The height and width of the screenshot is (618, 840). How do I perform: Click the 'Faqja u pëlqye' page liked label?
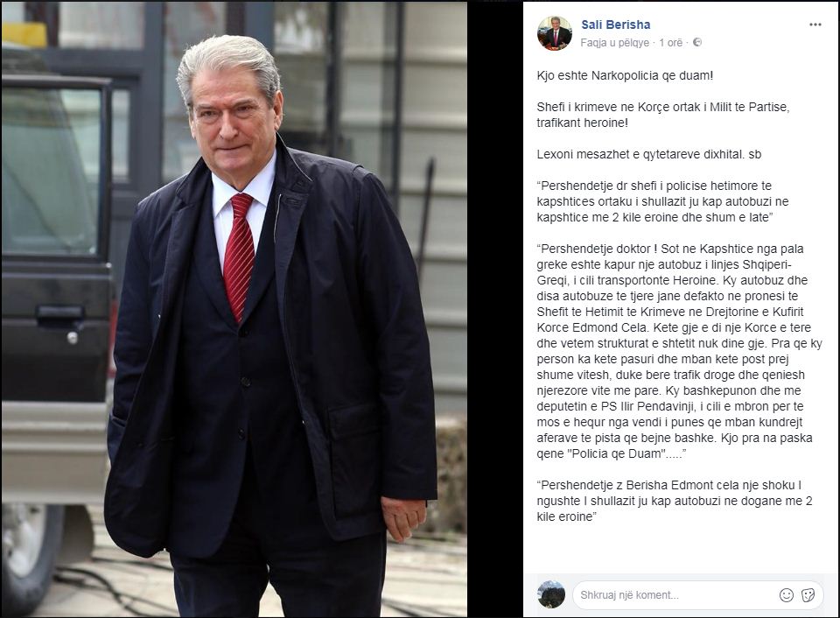coord(614,42)
